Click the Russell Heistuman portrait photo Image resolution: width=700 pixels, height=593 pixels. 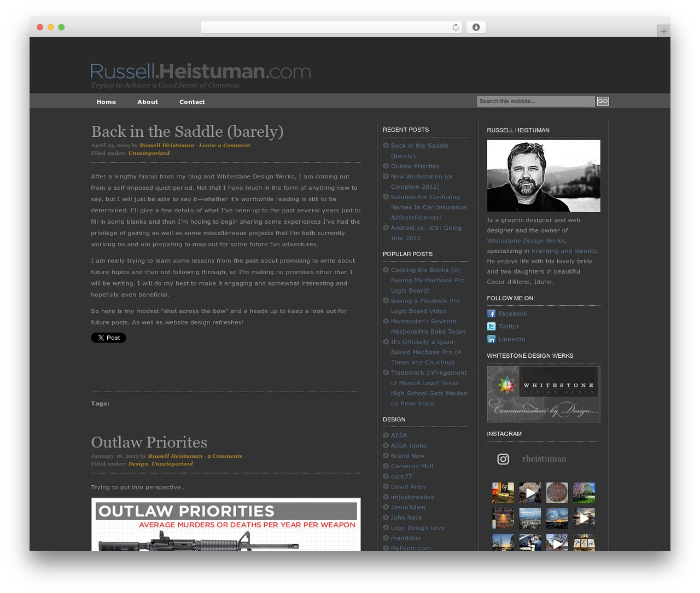click(544, 176)
